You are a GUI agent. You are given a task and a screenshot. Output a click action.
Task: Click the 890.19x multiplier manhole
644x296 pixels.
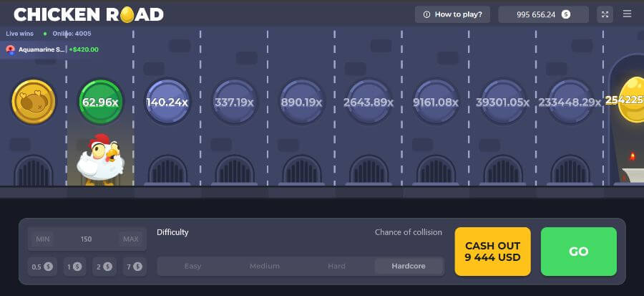[302, 102]
